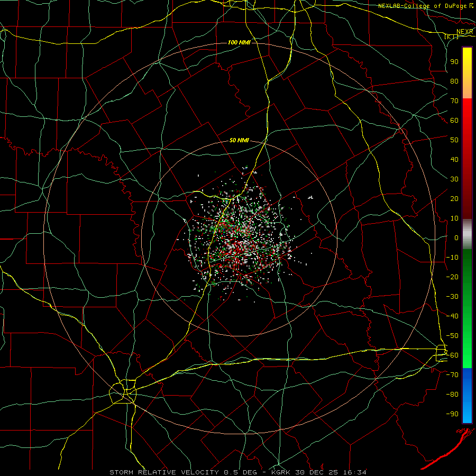Pick the light blue bottom segment of the color bar

pyautogui.click(x=467, y=411)
